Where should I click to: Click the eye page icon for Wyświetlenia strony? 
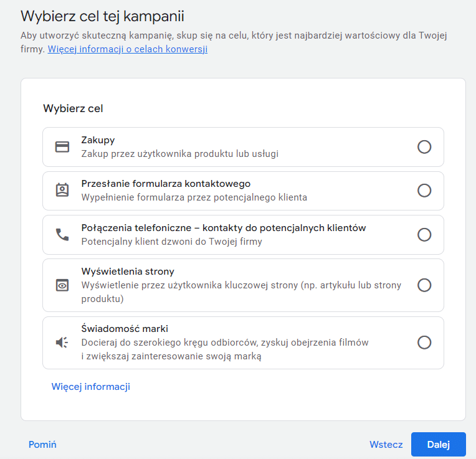pyautogui.click(x=62, y=285)
